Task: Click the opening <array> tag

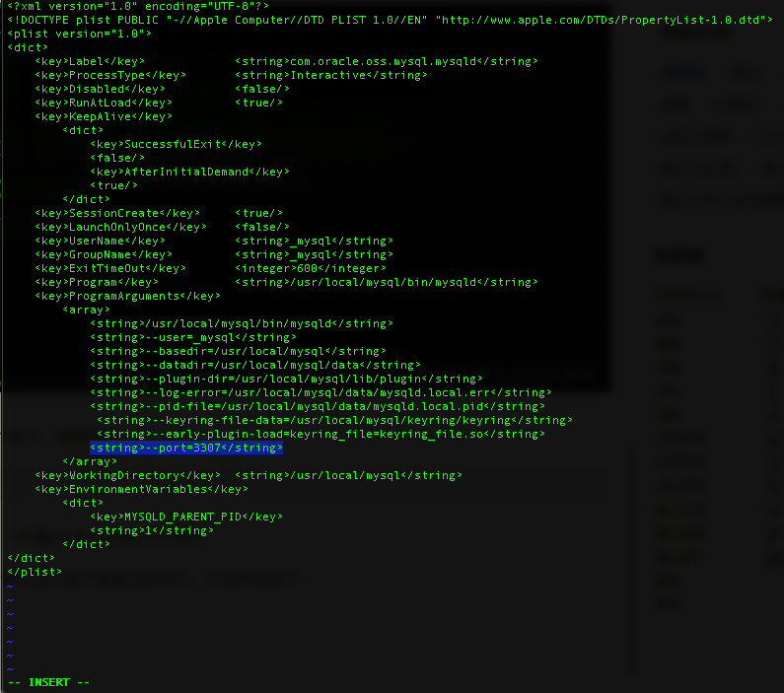Action: click(x=86, y=311)
